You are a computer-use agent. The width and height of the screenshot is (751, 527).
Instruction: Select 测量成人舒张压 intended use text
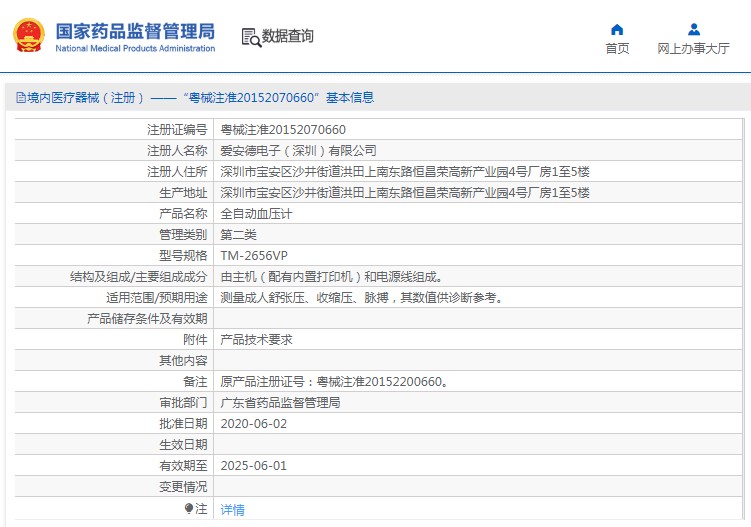click(362, 298)
